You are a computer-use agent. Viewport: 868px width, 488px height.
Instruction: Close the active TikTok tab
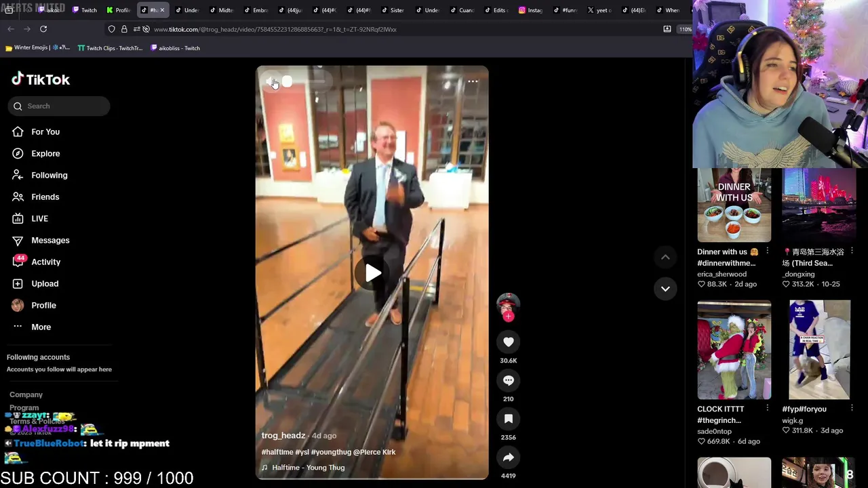[162, 10]
